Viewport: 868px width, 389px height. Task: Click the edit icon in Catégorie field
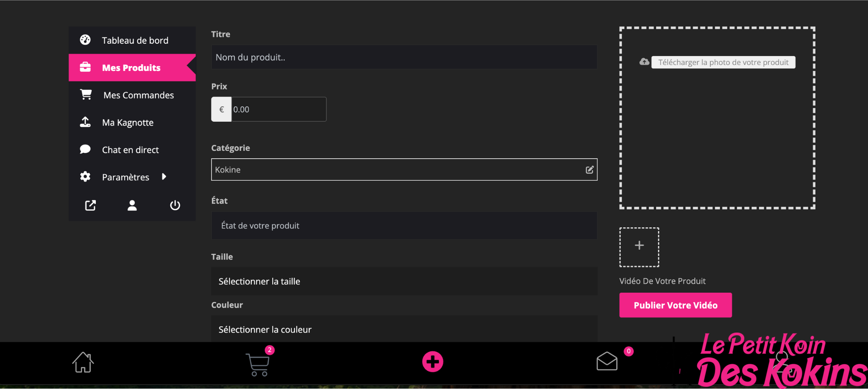589,170
